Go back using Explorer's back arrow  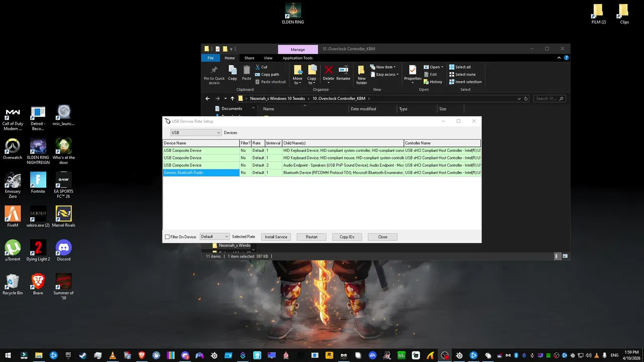(x=207, y=99)
